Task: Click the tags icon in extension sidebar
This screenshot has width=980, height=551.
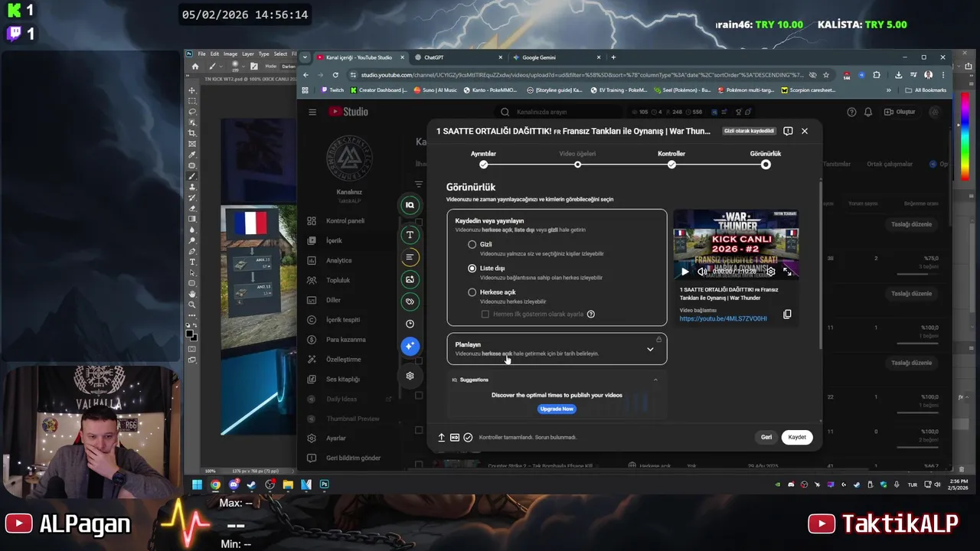Action: click(x=410, y=302)
